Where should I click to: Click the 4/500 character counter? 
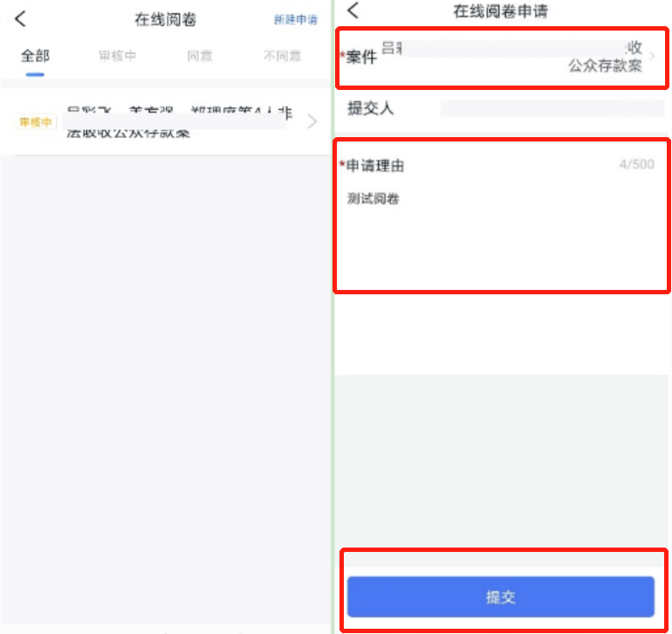[635, 165]
